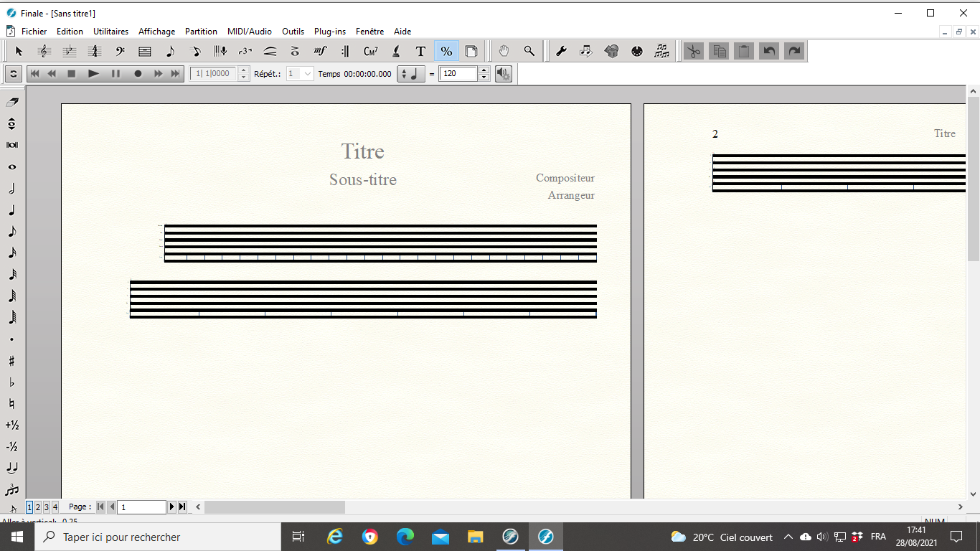Increase the tempo value with up arrow
Screen dimensions: 980x551
click(484, 70)
